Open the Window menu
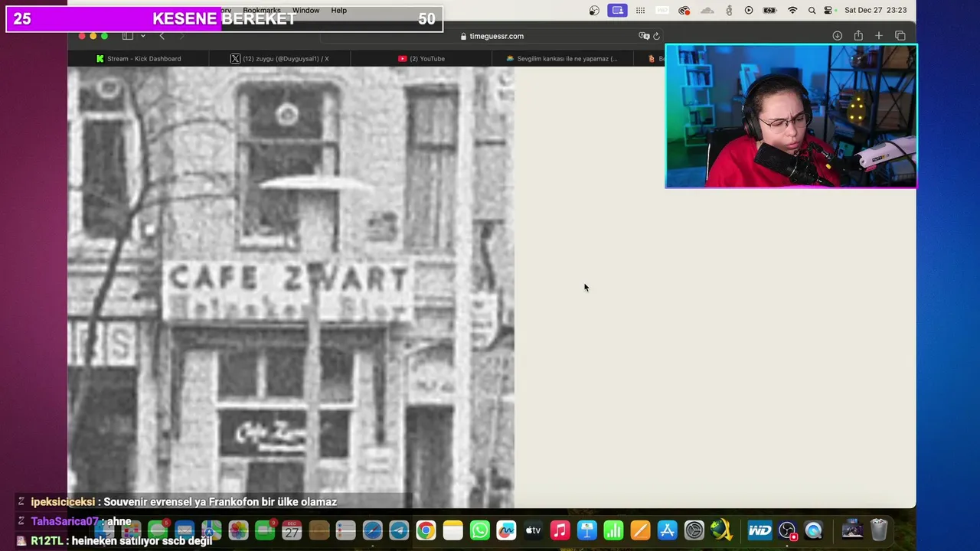Screen dimensions: 980x551 pos(305,11)
